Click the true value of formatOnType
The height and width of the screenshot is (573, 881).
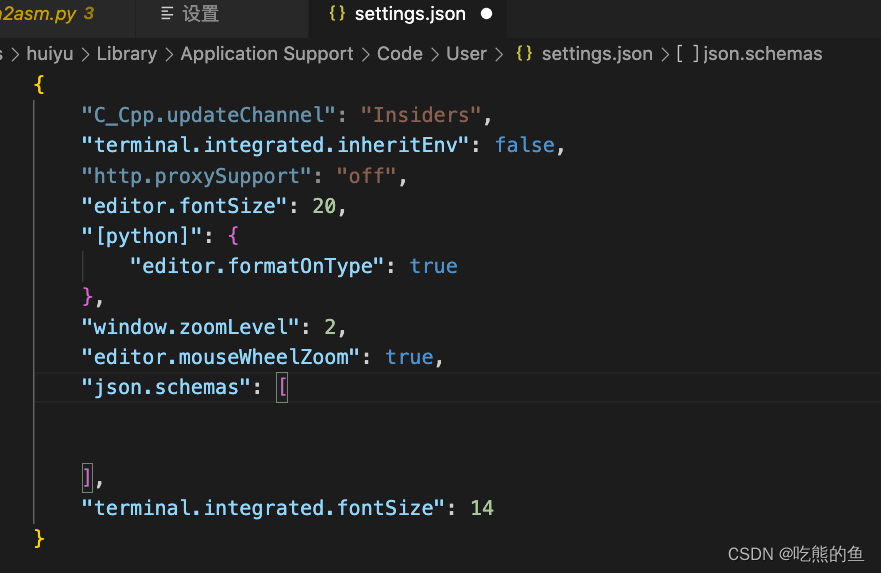pyautogui.click(x=433, y=267)
